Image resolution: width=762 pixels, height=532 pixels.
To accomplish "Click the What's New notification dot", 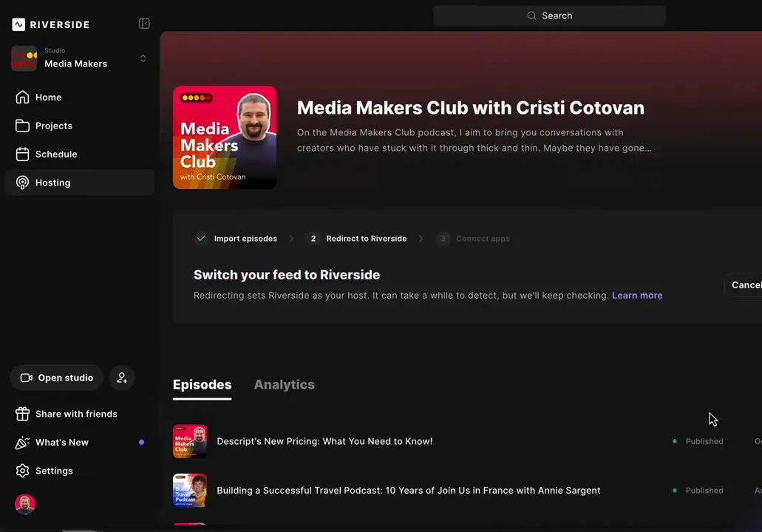I will [x=141, y=442].
